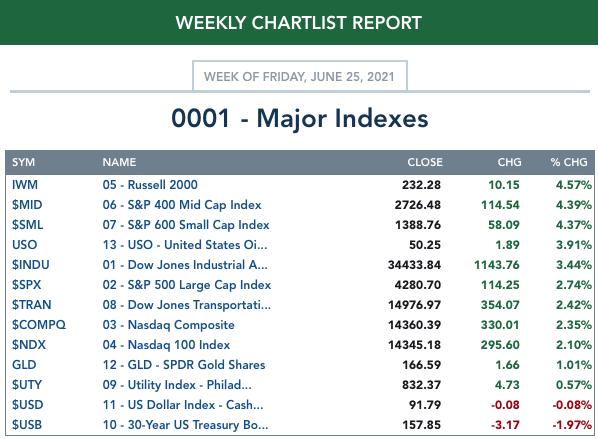
Task: Click the 'Week of Friday, June 25, 2021' tab
Action: tap(300, 76)
